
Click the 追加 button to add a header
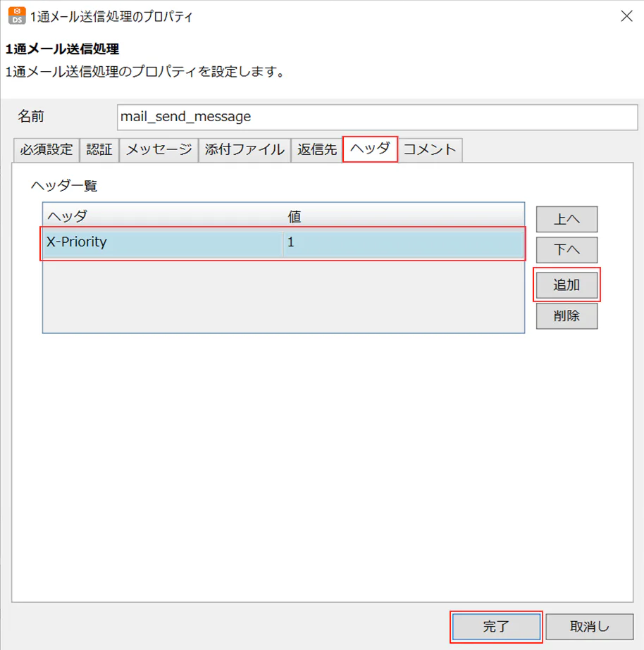(x=566, y=285)
